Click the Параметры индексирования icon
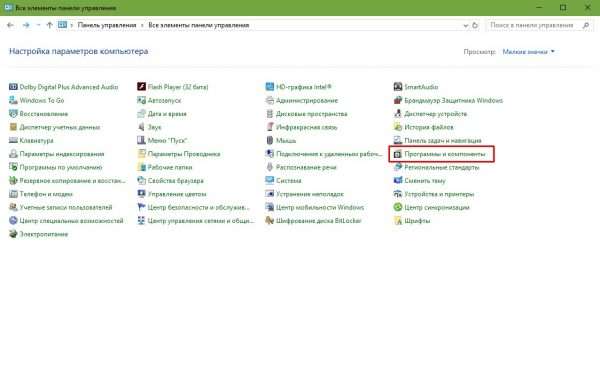The width and height of the screenshot is (600, 385). pyautogui.click(x=13, y=154)
